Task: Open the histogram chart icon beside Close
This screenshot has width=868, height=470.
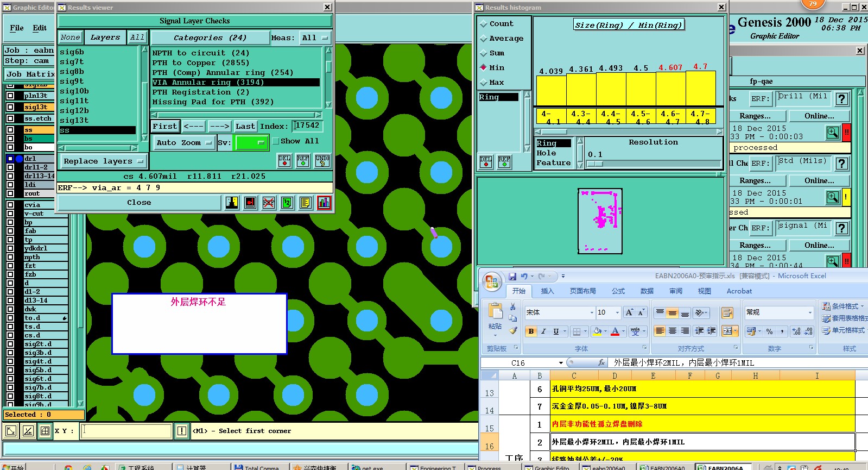Action: (324, 203)
